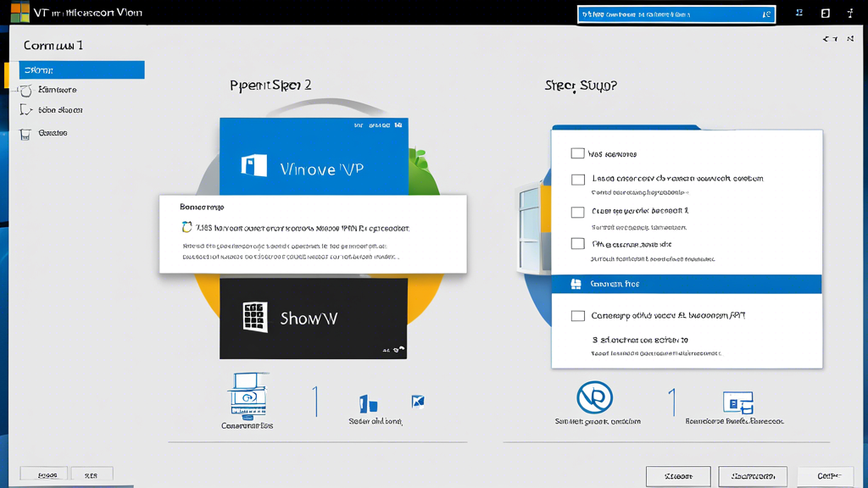The width and height of the screenshot is (868, 488).
Task: Click the sync icon in the white popup
Action: click(x=187, y=227)
